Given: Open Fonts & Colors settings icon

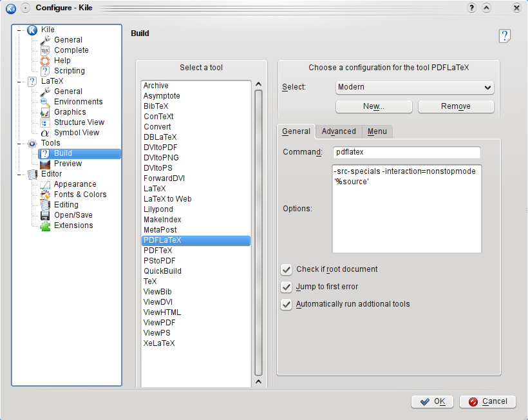Looking at the screenshot, I should [x=45, y=195].
